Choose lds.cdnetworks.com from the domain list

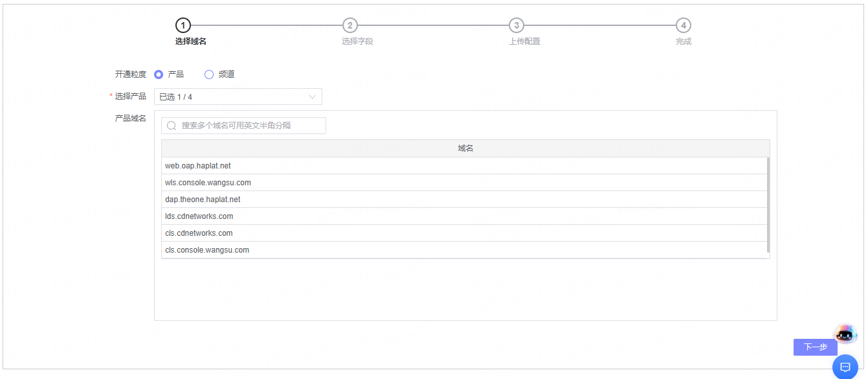[x=199, y=216]
